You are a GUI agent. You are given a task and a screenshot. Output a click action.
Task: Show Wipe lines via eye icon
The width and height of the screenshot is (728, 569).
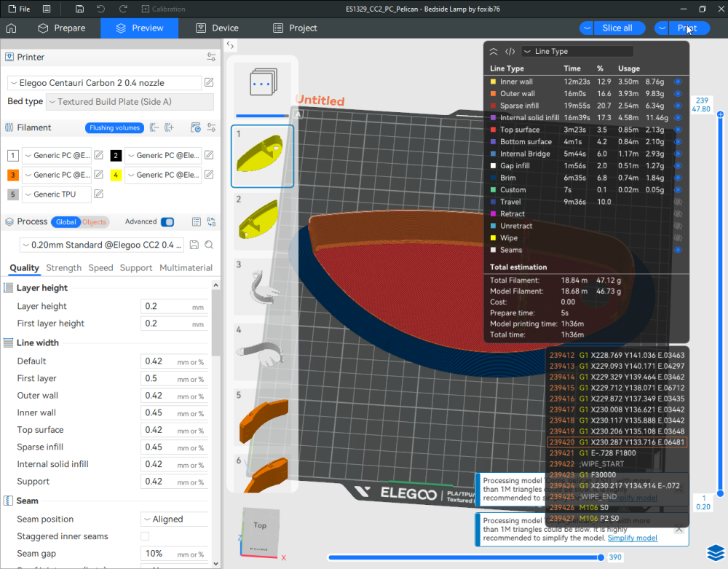click(678, 238)
